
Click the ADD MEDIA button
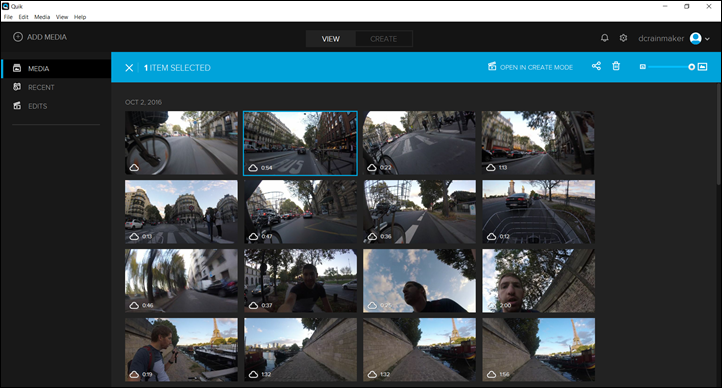40,37
